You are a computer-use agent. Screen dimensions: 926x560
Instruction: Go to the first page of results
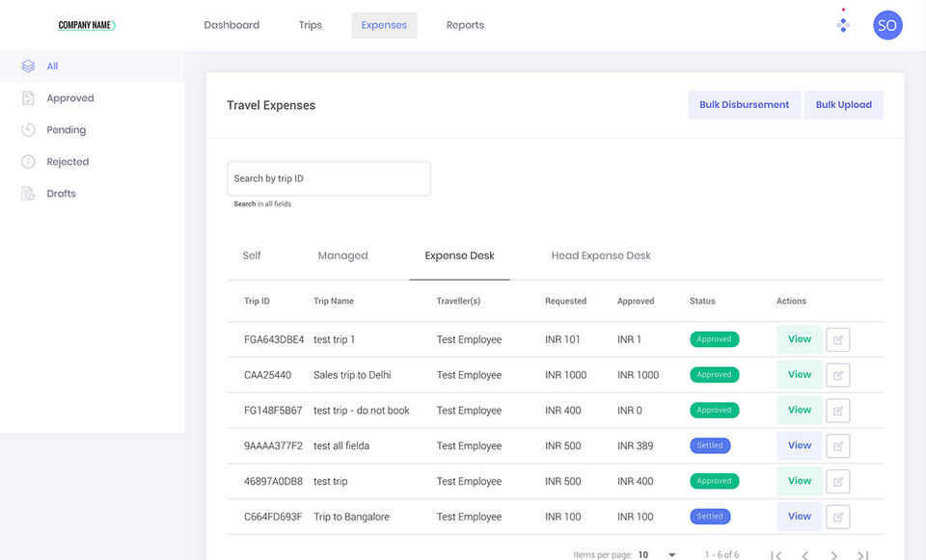[x=776, y=555]
